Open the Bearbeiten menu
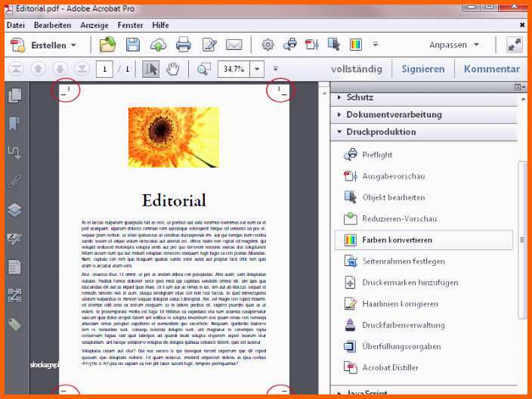This screenshot has height=399, width=532. pos(52,25)
